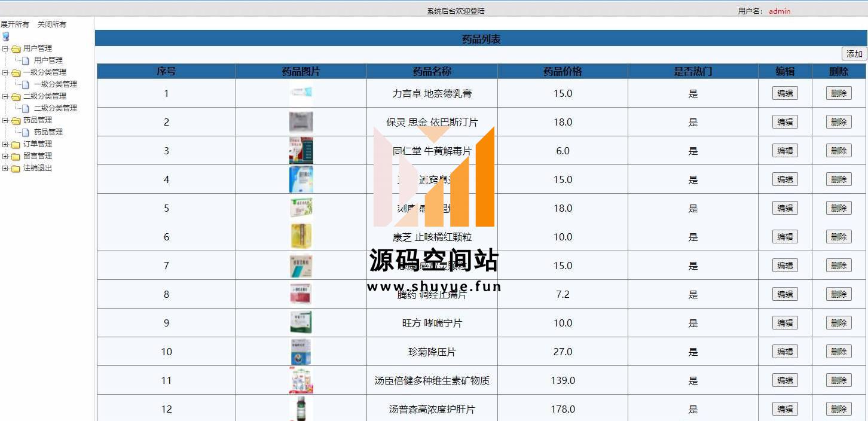Screen dimensions: 868x421
Task: Expand the 留言管理 folder node
Action: [5, 156]
